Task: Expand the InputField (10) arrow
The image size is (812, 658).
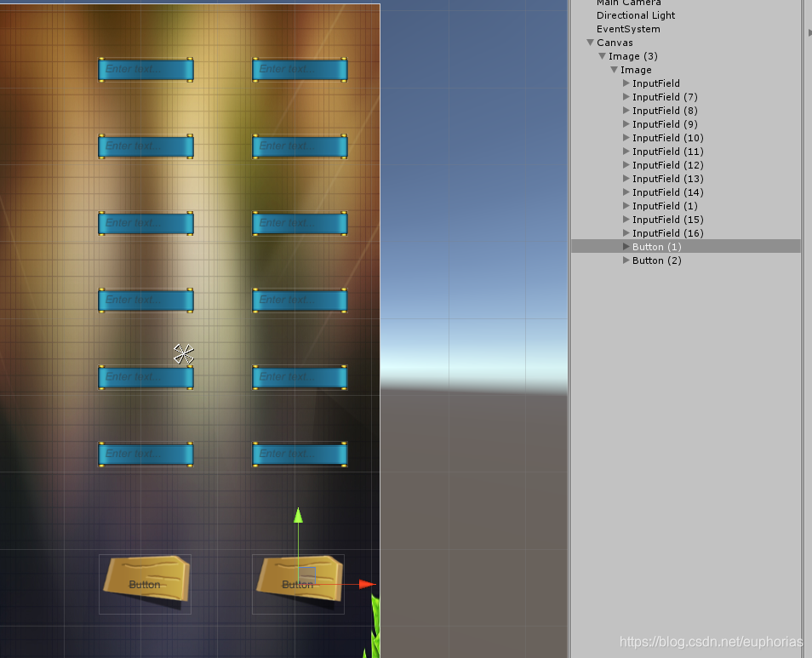Action: point(626,138)
